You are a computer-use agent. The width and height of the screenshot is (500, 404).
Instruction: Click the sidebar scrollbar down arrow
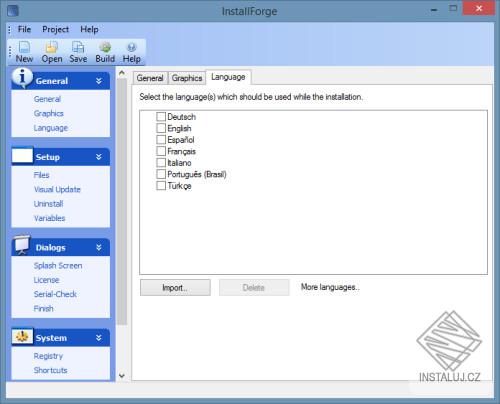[x=122, y=376]
